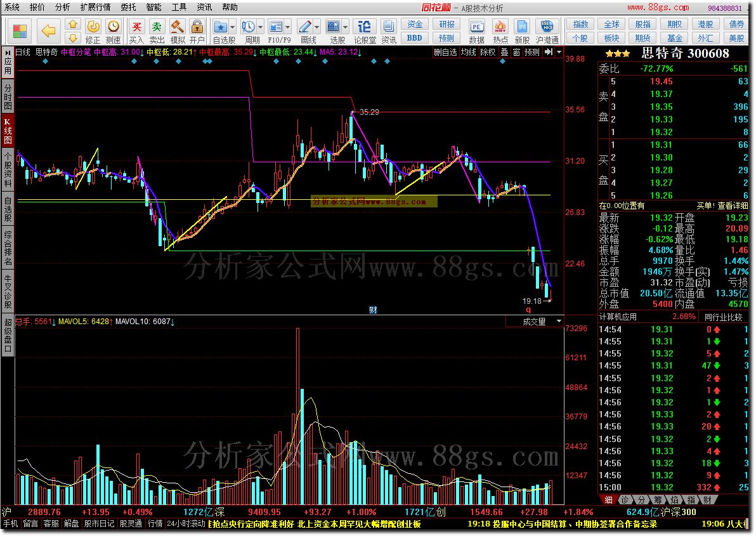This screenshot has height=536, width=756.
Task: Click the 指数 market button
Action: pos(580,24)
